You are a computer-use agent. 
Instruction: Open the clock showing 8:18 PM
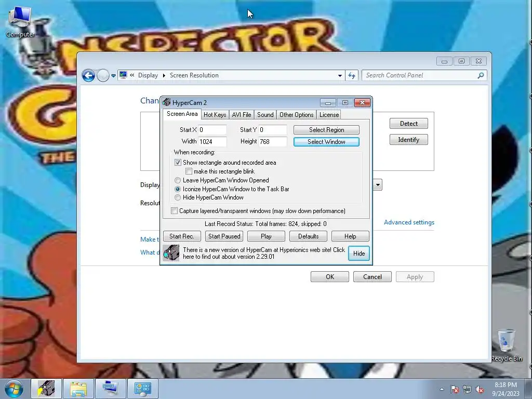(x=506, y=389)
